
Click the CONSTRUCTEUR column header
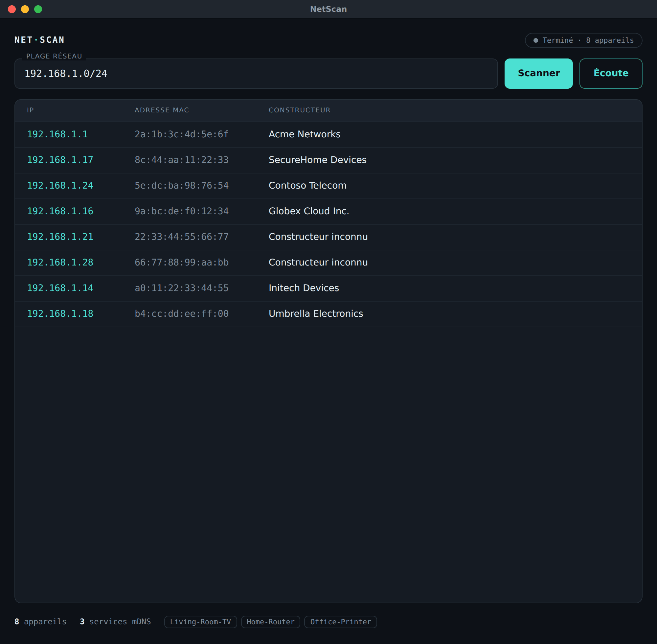[299, 110]
